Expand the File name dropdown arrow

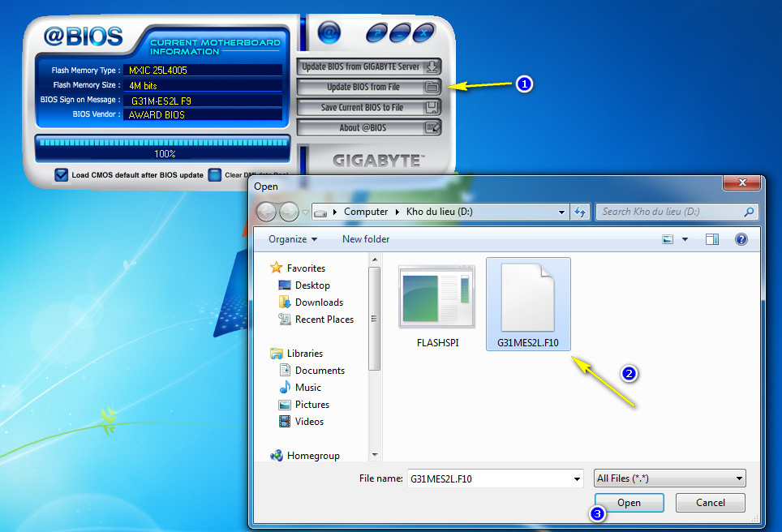(x=577, y=478)
